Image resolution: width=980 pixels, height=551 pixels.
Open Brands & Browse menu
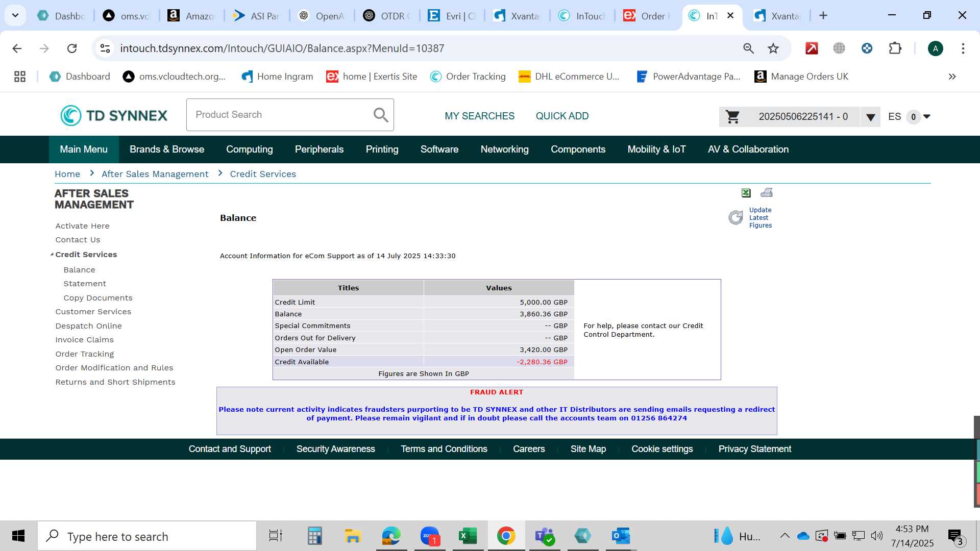coord(167,149)
